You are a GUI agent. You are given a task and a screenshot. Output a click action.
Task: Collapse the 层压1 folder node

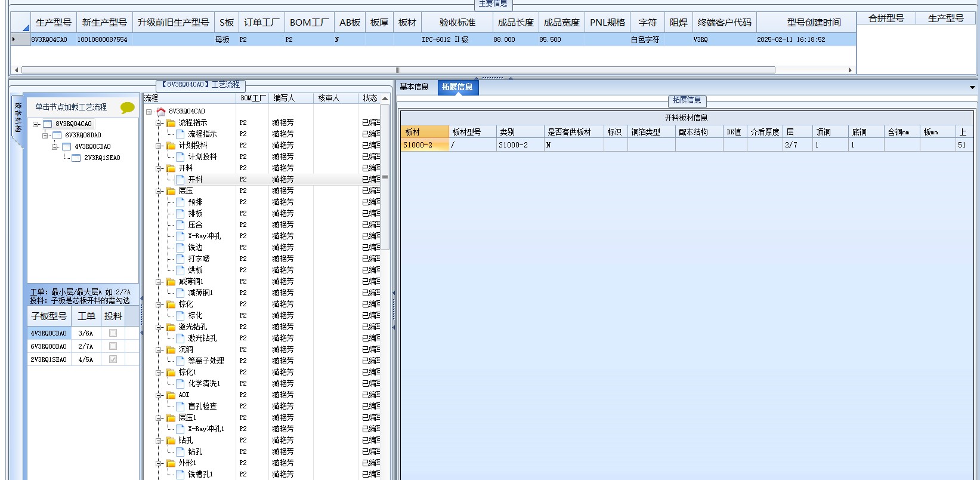159,418
